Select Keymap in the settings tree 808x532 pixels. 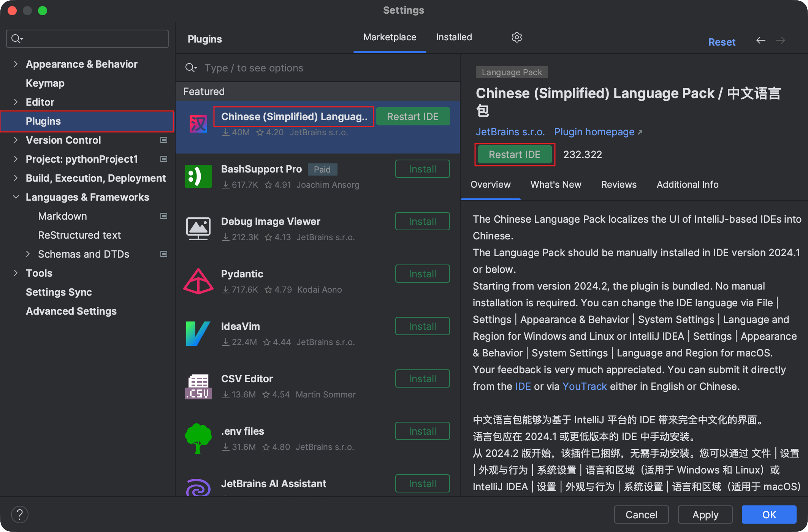tap(45, 83)
